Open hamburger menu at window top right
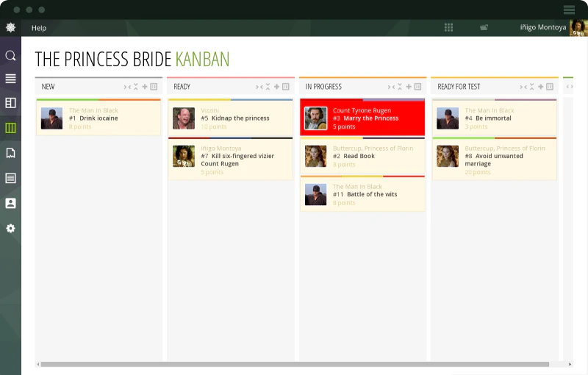Screen dimensions: 588x375 click(x=569, y=10)
